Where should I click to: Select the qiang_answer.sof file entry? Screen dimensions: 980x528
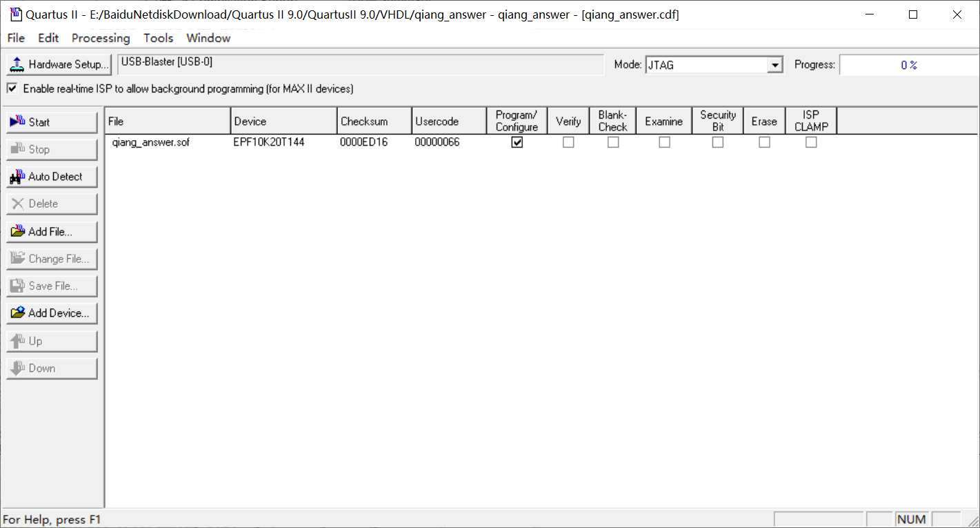[150, 142]
